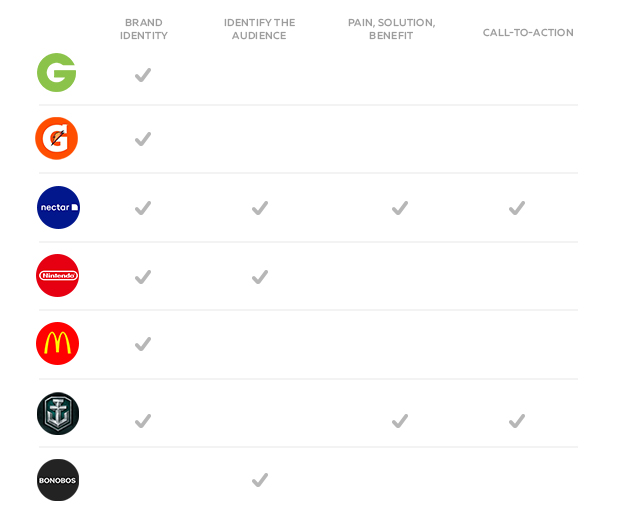Viewport: 630px width, 520px height.
Task: Select the McDonald's golden arches icon
Action: click(x=57, y=344)
